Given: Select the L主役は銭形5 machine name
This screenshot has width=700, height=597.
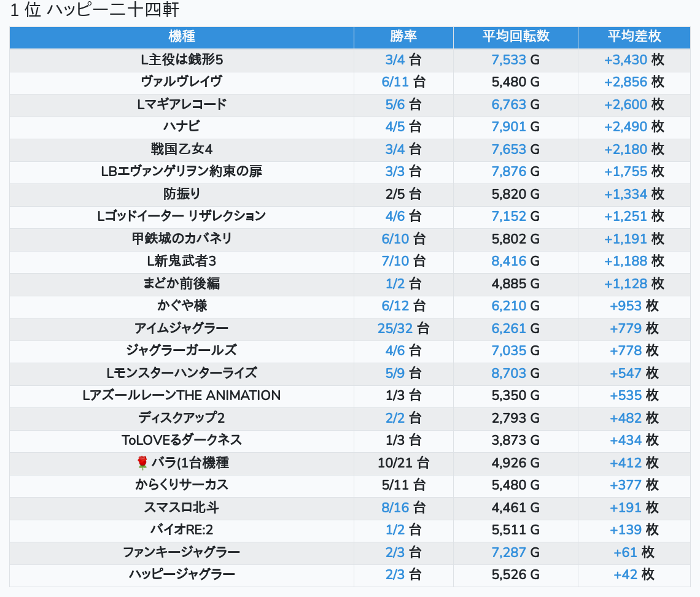Looking at the screenshot, I should [181, 60].
